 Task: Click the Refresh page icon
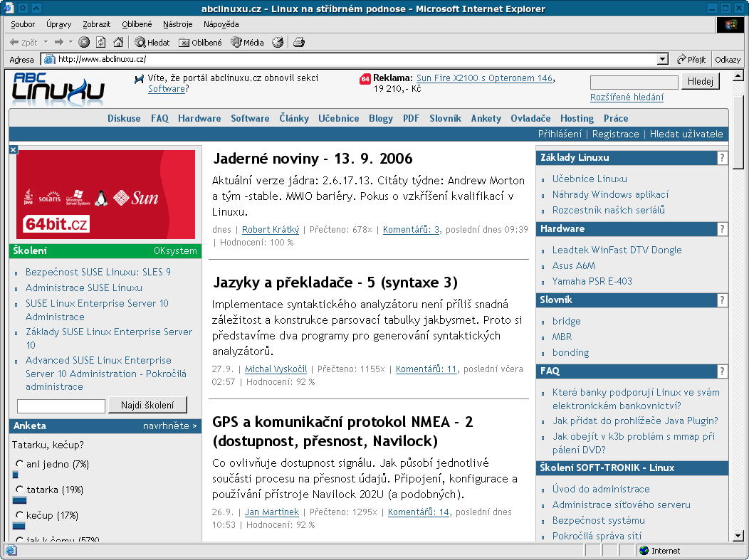pyautogui.click(x=101, y=43)
